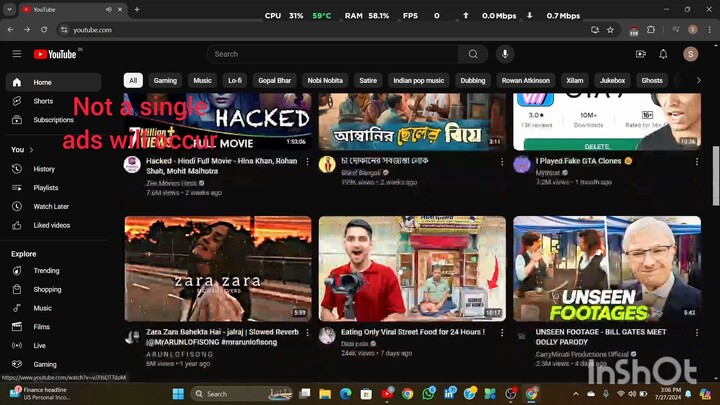
Task: Open the Zee Movies Hindi channel link
Action: tap(172, 183)
